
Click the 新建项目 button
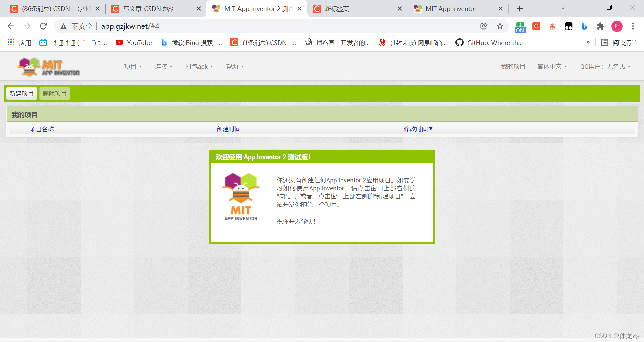(21, 93)
